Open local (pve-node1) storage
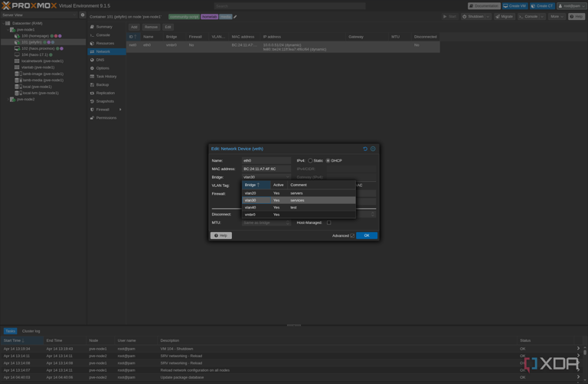The width and height of the screenshot is (588, 384). (37, 87)
